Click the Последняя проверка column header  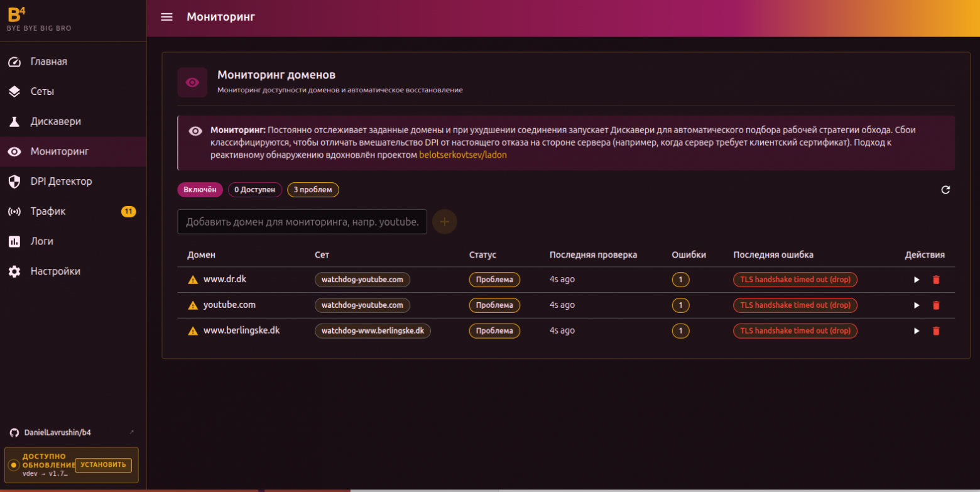coord(593,255)
